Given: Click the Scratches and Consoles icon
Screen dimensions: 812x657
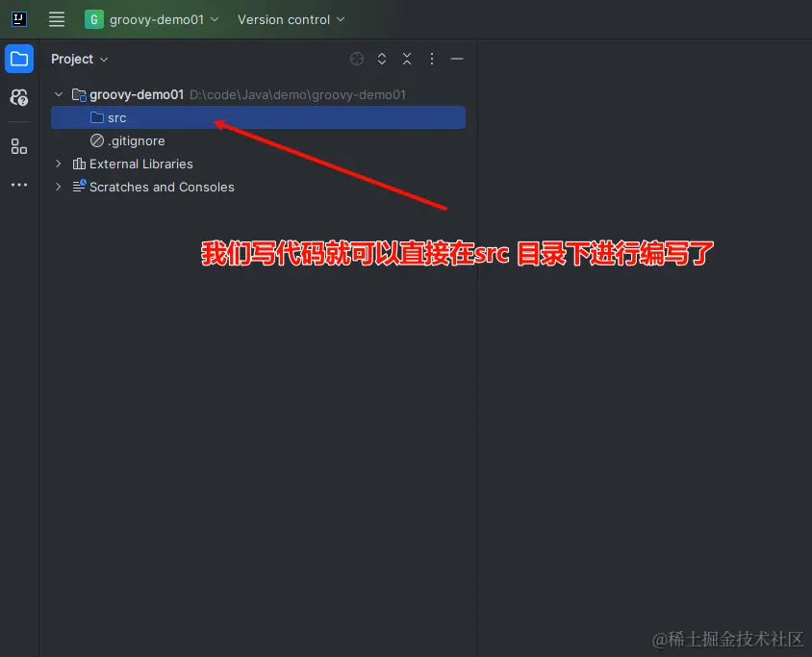Looking at the screenshot, I should [x=79, y=186].
